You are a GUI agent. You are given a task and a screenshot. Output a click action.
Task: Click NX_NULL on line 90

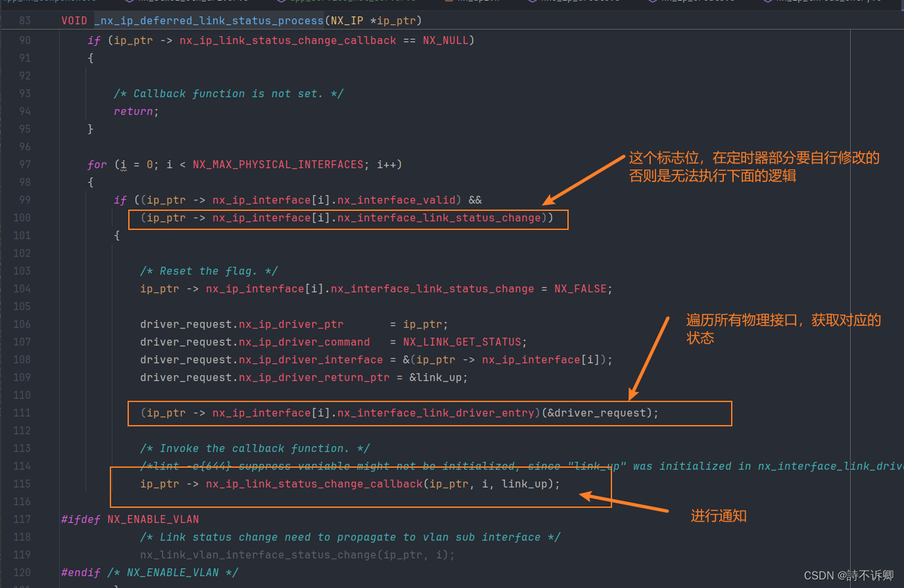(x=445, y=40)
